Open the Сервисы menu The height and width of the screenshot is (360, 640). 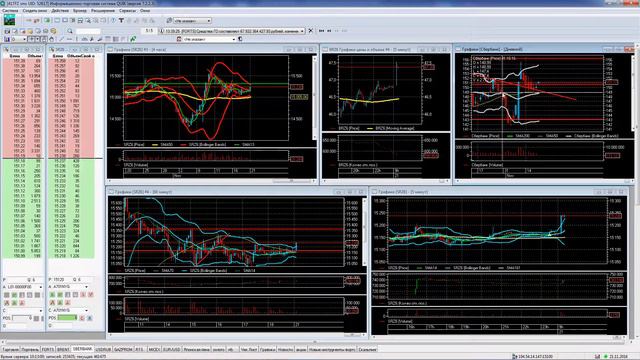[x=127, y=11]
